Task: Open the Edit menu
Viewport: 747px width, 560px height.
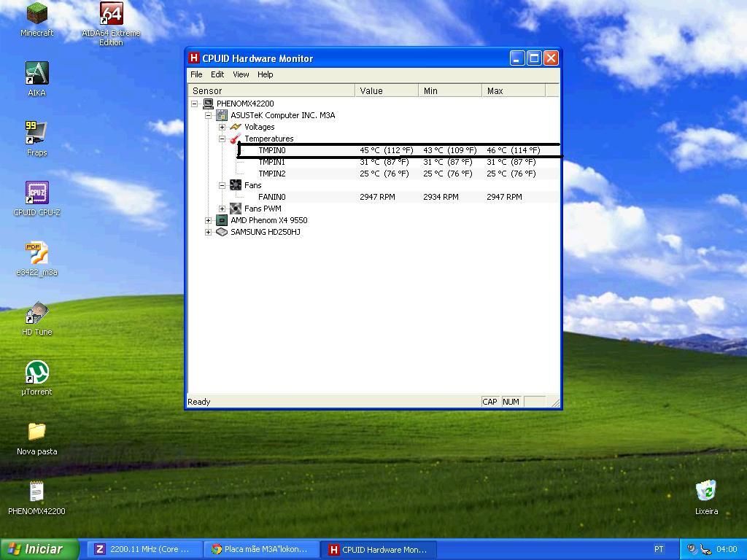Action: pyautogui.click(x=217, y=74)
